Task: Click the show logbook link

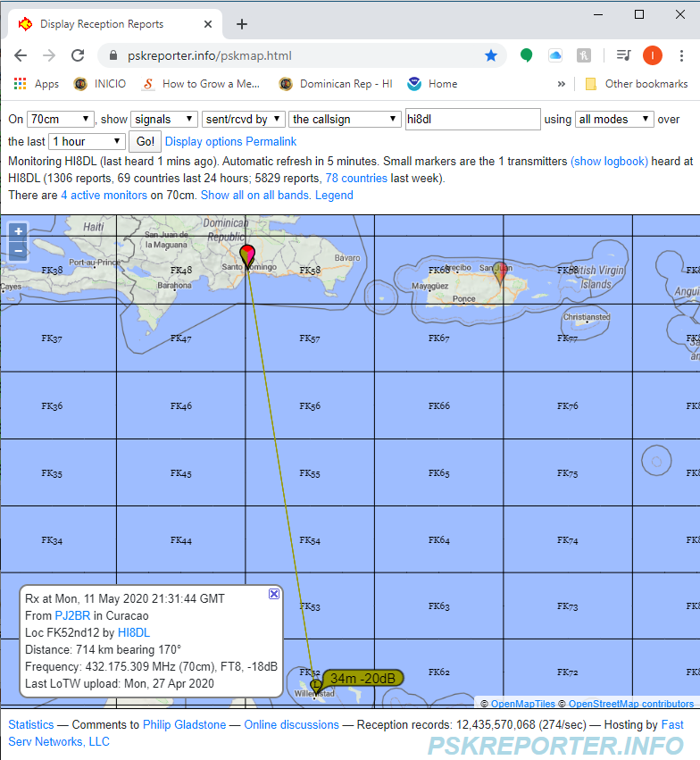Action: [609, 162]
